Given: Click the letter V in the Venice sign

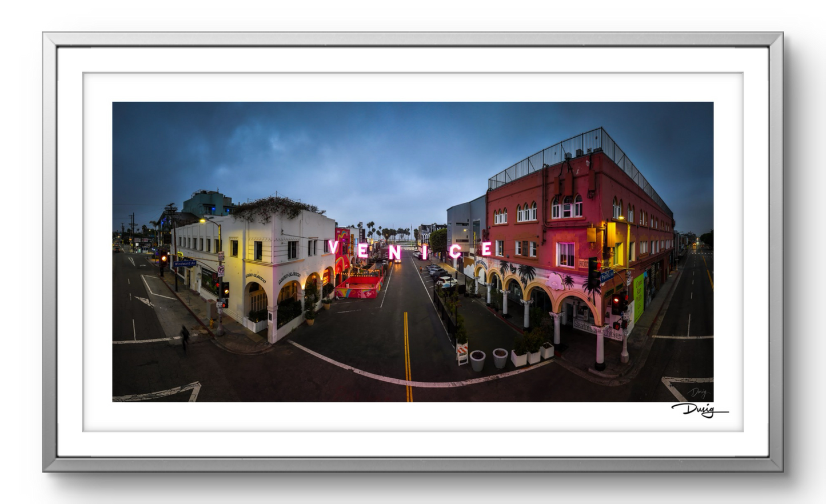Looking at the screenshot, I should (x=333, y=247).
